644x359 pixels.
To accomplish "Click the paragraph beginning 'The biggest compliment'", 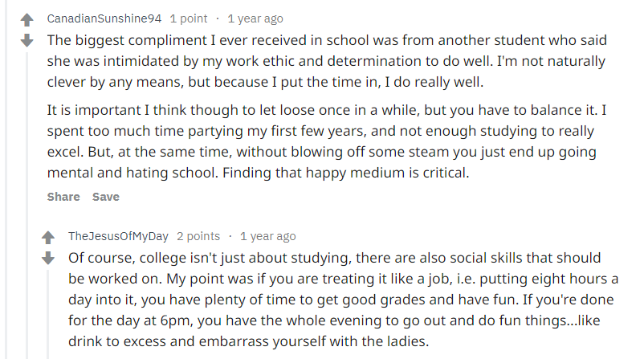I will pyautogui.click(x=327, y=61).
